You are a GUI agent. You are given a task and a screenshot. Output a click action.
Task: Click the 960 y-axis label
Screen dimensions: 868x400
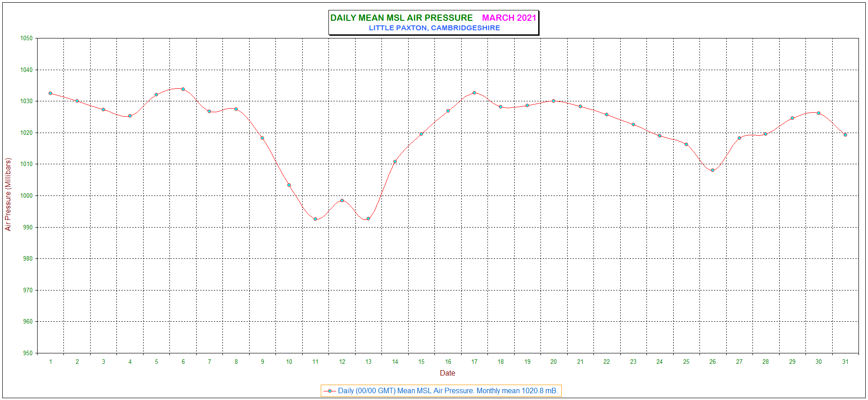tap(28, 322)
